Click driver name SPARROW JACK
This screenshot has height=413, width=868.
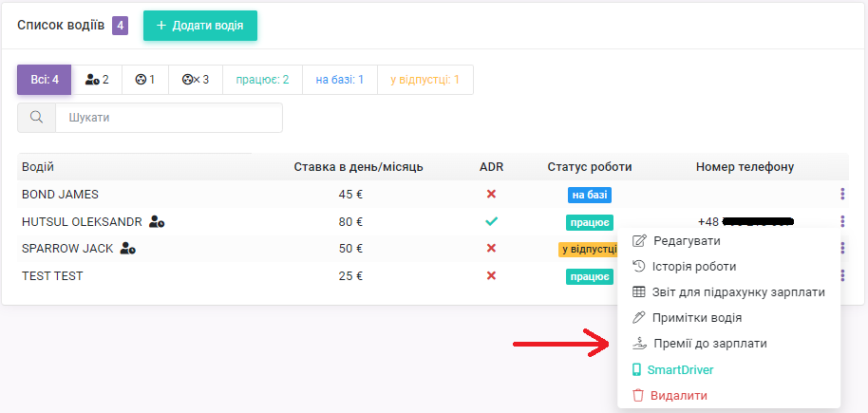(67, 249)
